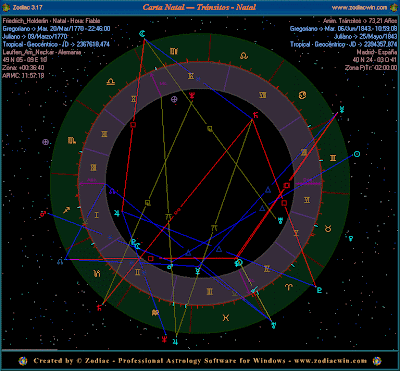Click the Libra sign glyph on outer ring
Image resolution: width=400 pixels, height=371 pixels.
[110, 81]
